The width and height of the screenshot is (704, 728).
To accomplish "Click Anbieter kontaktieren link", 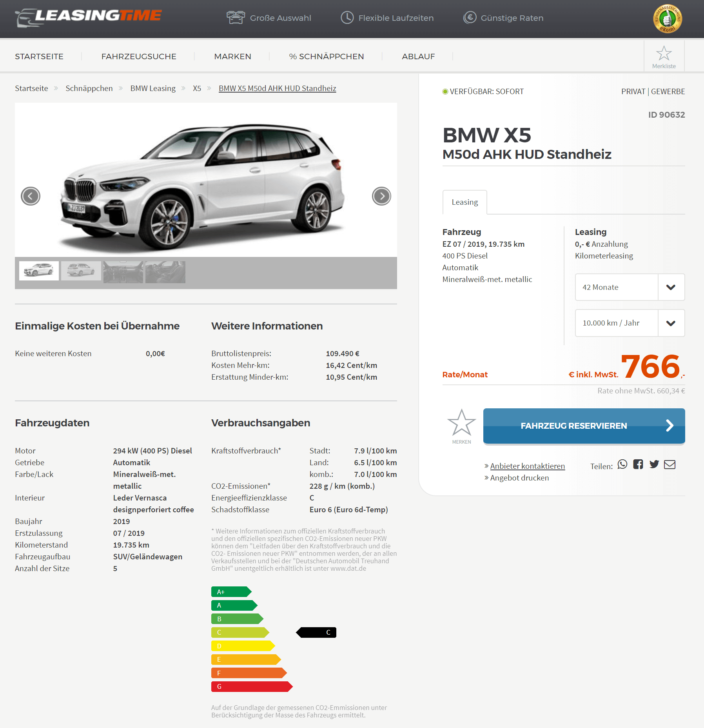I will pos(527,466).
